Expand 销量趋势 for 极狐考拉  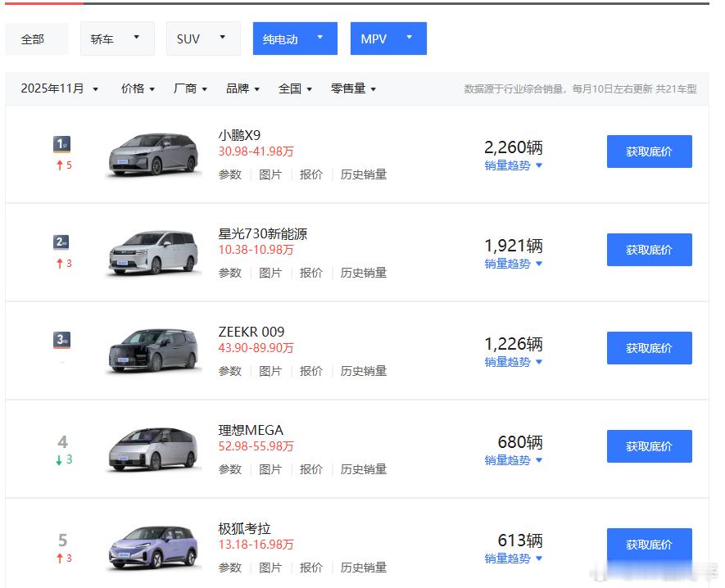click(513, 559)
